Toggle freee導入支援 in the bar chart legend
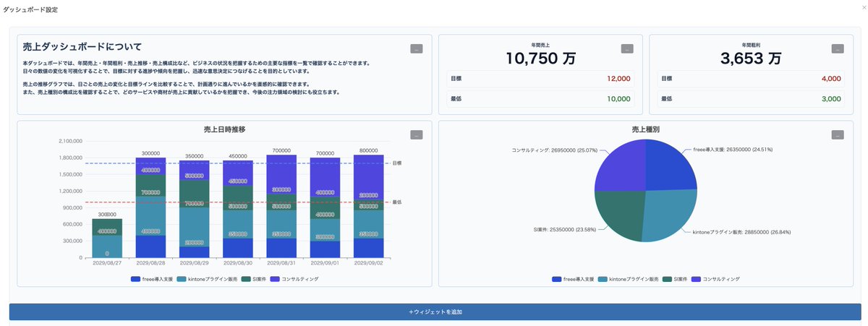Viewport: 868px width, 326px height. [150, 278]
